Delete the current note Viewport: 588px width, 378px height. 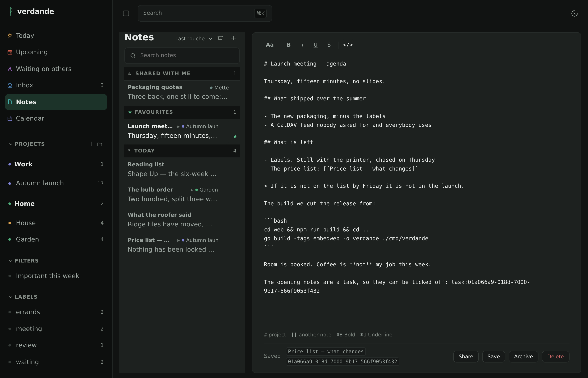(x=555, y=357)
